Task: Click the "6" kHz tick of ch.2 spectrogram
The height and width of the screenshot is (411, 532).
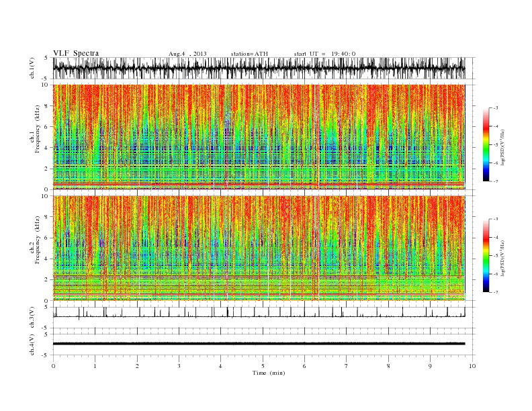Action: click(46, 238)
